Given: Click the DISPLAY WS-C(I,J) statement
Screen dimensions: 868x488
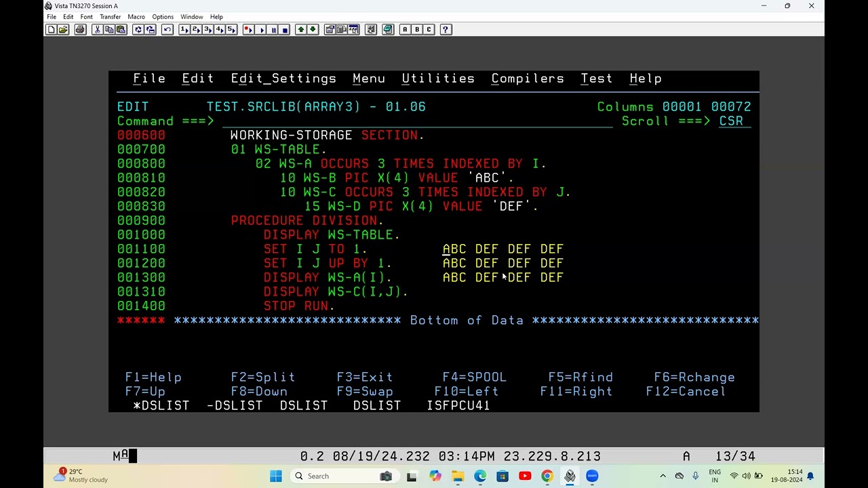Looking at the screenshot, I should click(x=336, y=292).
